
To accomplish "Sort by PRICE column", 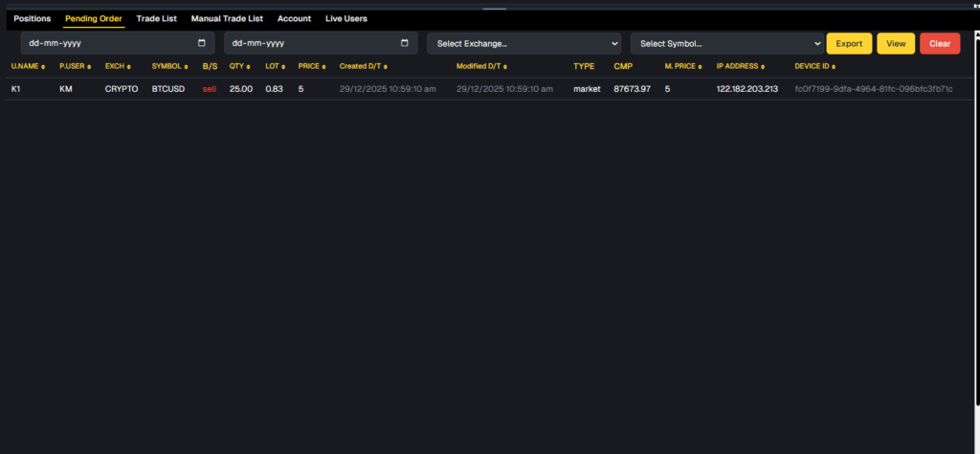I will (x=312, y=66).
